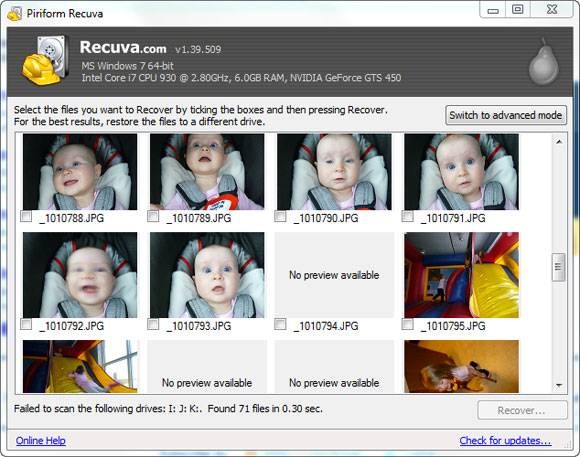Viewport: 580px width, 457px height.
Task: Click the scrollbar down arrow
Action: coord(559,386)
